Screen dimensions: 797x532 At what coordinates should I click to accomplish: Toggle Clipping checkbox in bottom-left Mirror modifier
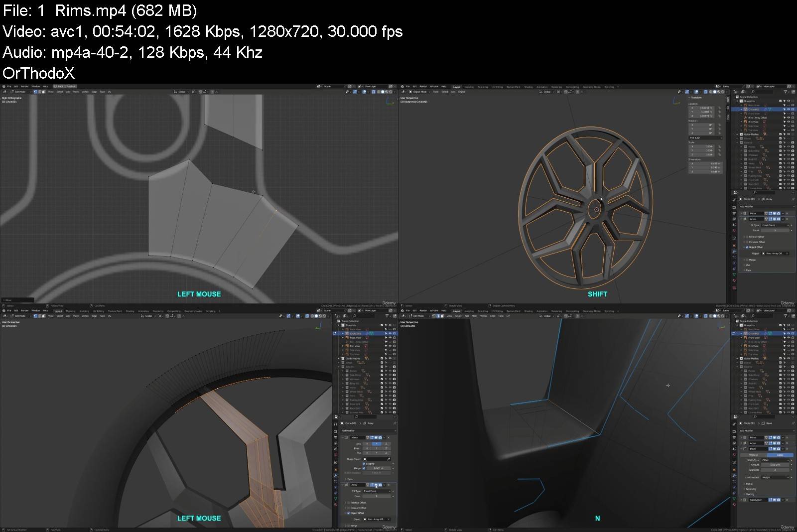pyautogui.click(x=364, y=464)
